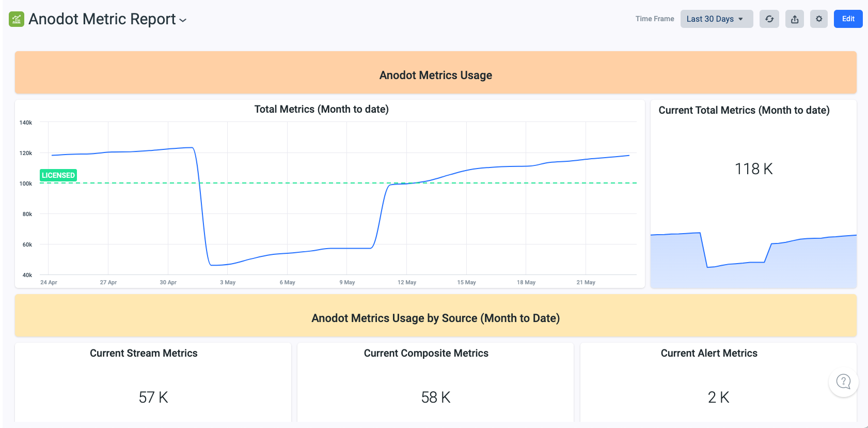
Task: Click the Current Composite Metrics title
Action: click(x=426, y=353)
